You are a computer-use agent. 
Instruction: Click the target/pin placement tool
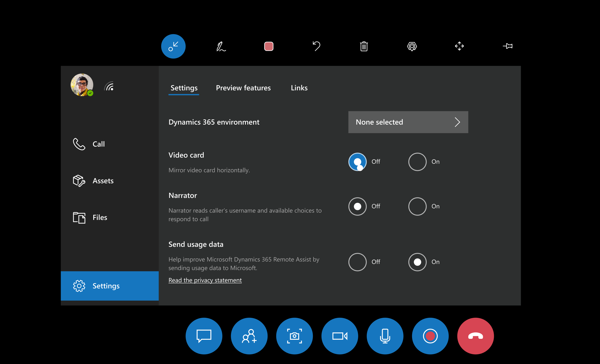pos(412,46)
